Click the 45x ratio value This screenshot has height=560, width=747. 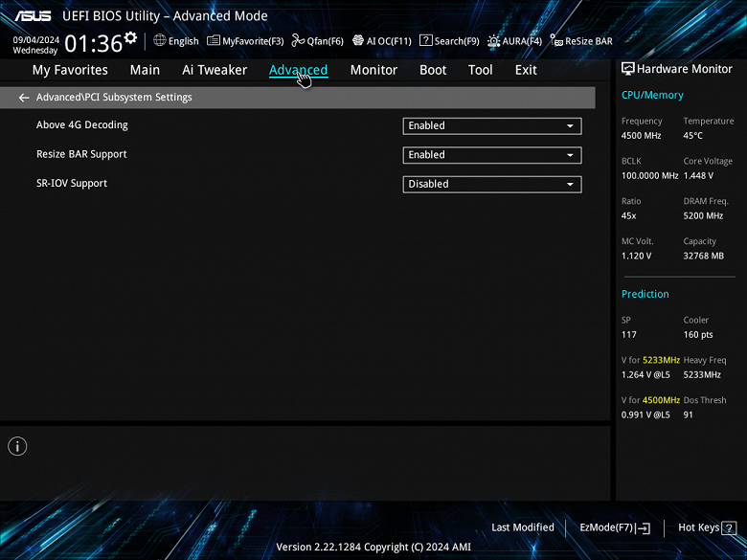point(628,215)
